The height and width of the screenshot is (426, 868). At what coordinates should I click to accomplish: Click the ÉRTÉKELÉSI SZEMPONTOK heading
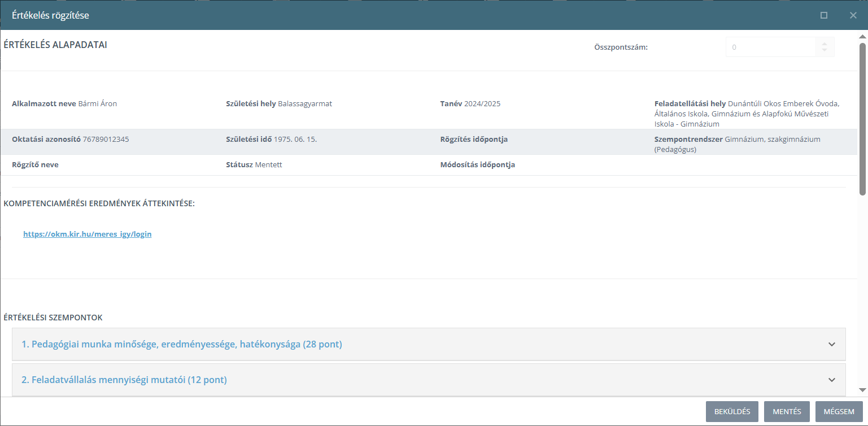[x=53, y=318]
